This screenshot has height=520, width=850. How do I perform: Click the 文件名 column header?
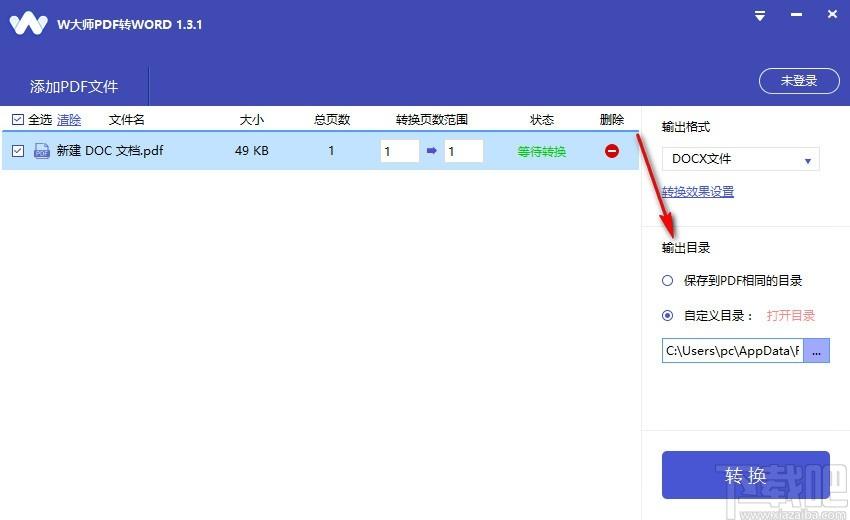[x=127, y=120]
